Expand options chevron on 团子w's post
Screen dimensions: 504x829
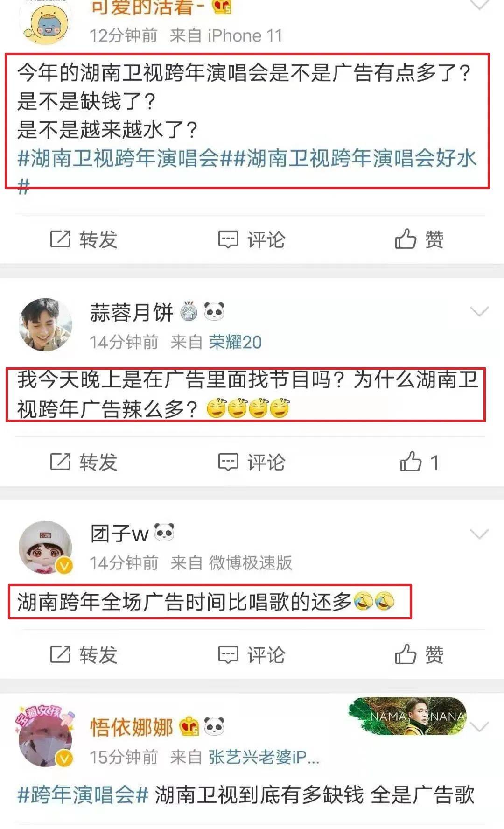coord(479,534)
